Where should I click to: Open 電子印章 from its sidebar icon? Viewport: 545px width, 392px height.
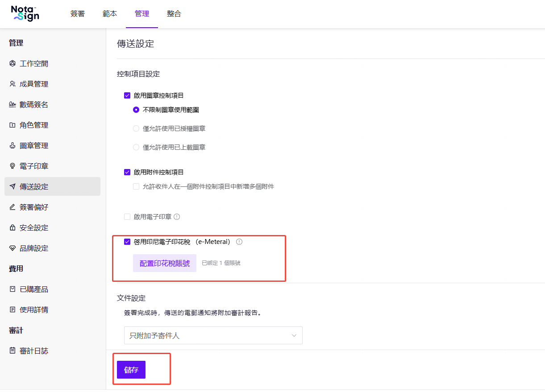click(12, 166)
